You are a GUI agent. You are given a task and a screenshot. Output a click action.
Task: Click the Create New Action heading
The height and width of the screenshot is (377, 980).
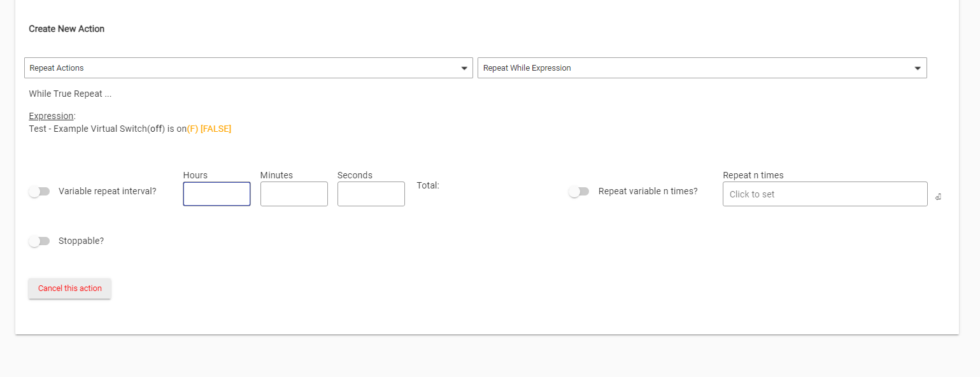coord(66,29)
